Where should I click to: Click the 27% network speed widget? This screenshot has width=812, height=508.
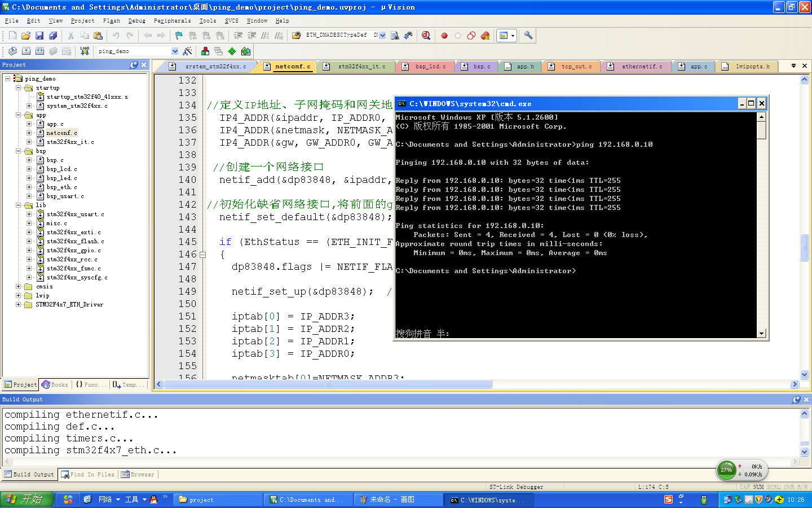click(742, 470)
